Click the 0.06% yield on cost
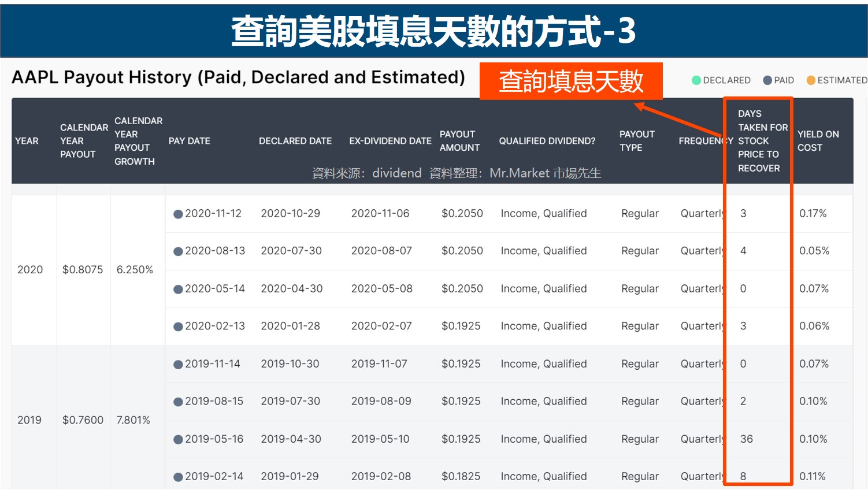The height and width of the screenshot is (490, 868). coord(814,326)
